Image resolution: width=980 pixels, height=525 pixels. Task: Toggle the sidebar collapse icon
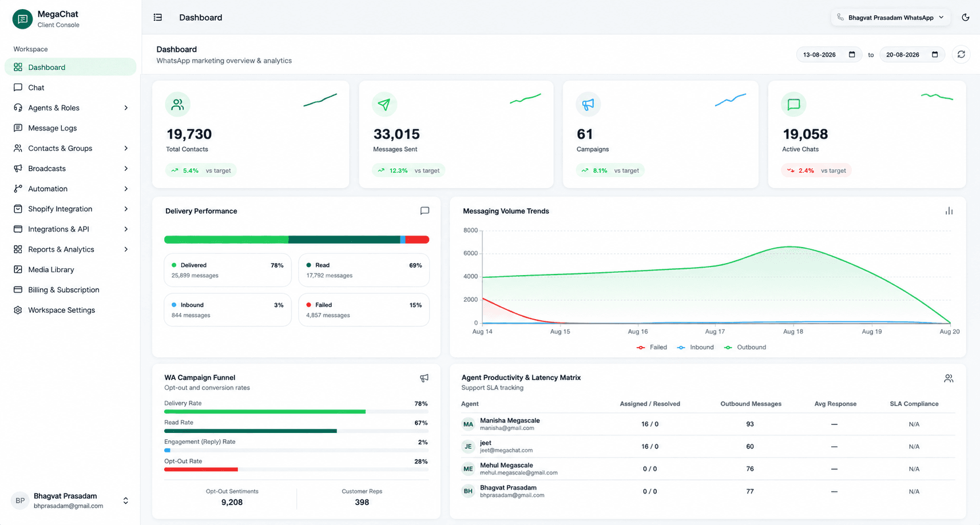pyautogui.click(x=158, y=18)
